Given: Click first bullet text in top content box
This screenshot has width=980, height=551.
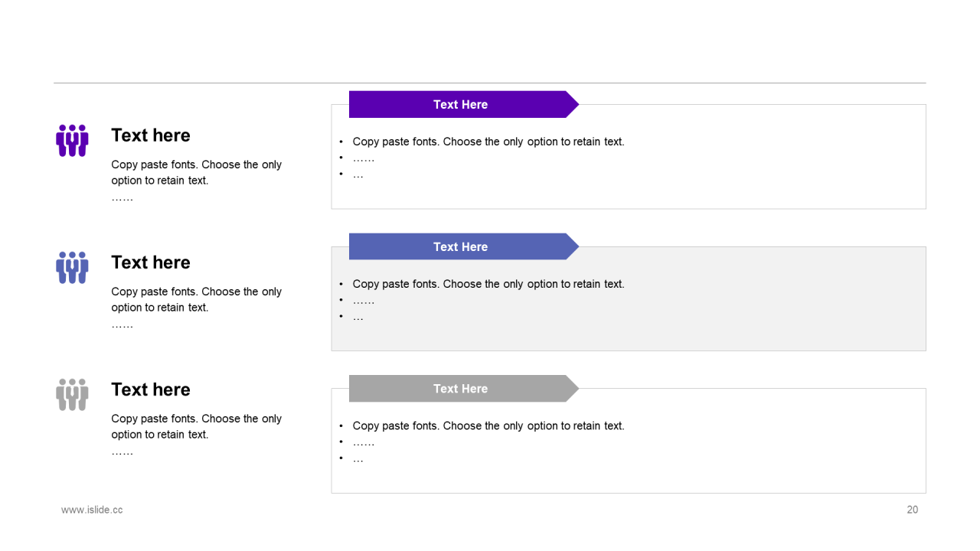Looking at the screenshot, I should pos(488,142).
